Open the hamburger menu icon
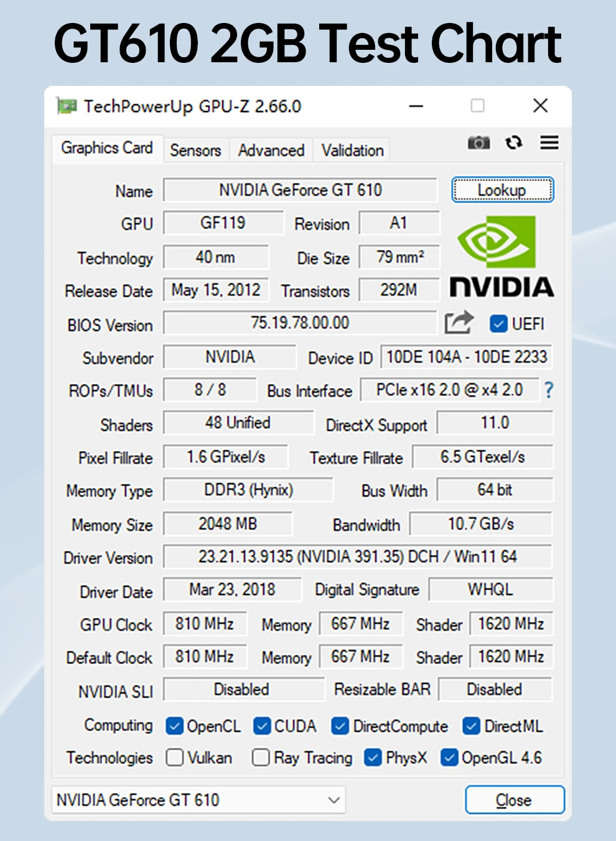616x841 pixels. click(549, 143)
